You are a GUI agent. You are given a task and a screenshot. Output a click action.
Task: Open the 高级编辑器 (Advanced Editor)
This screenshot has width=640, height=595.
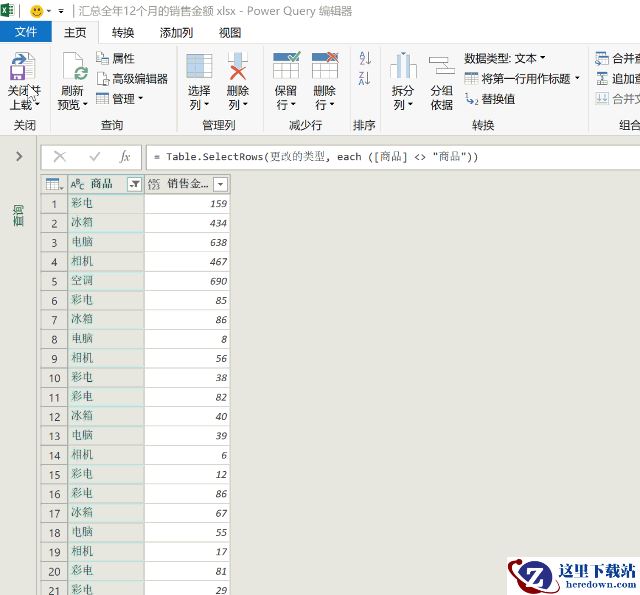[x=132, y=78]
